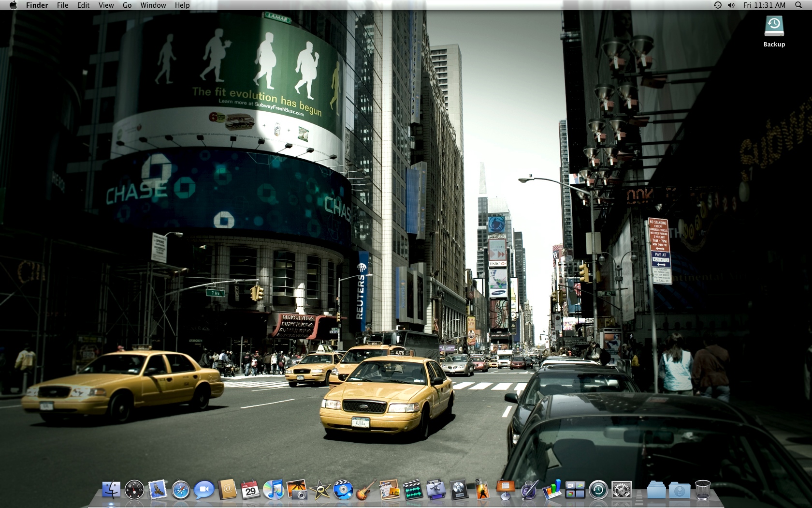Open the Edit menu
The image size is (812, 508).
click(84, 5)
